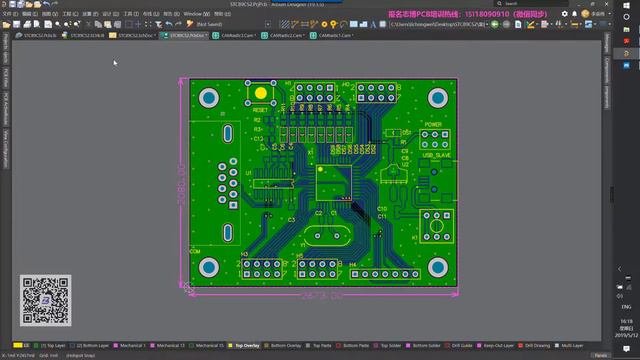Open the Properties panel tab on right

point(607,97)
